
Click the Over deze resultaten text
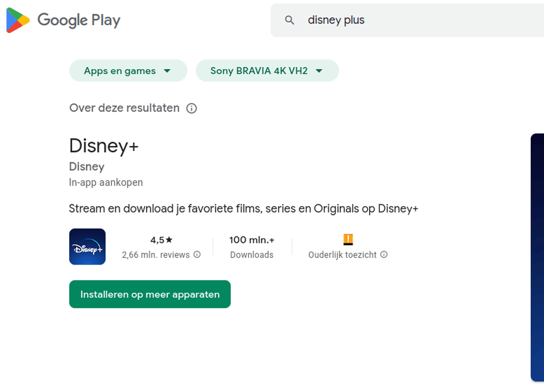click(x=124, y=108)
